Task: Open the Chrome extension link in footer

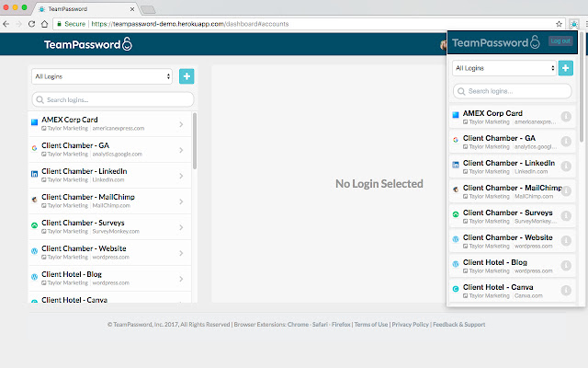Action: pos(298,325)
